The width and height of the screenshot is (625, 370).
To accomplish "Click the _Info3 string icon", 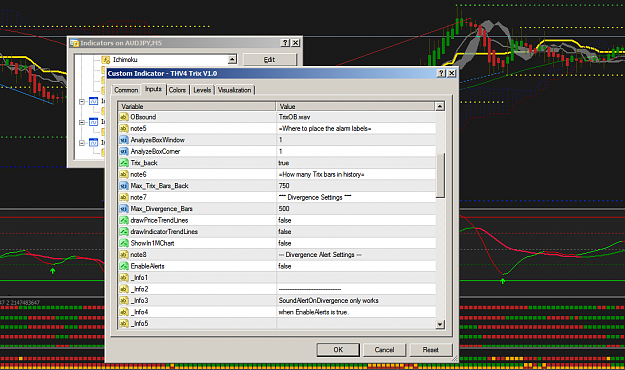I will pos(124,300).
